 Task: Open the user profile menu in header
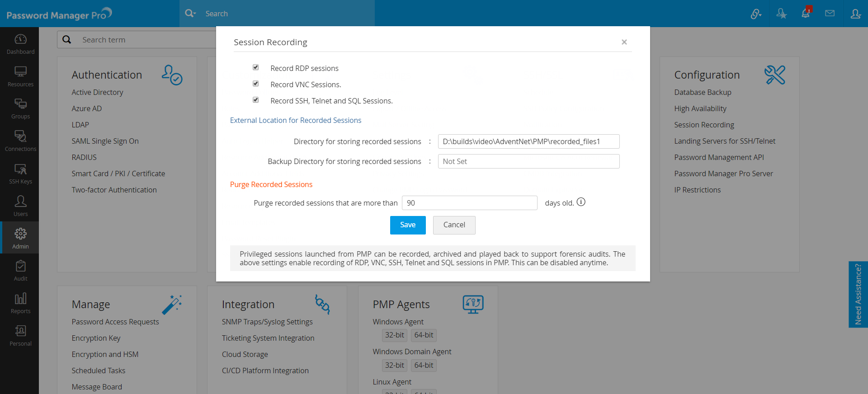tap(855, 14)
